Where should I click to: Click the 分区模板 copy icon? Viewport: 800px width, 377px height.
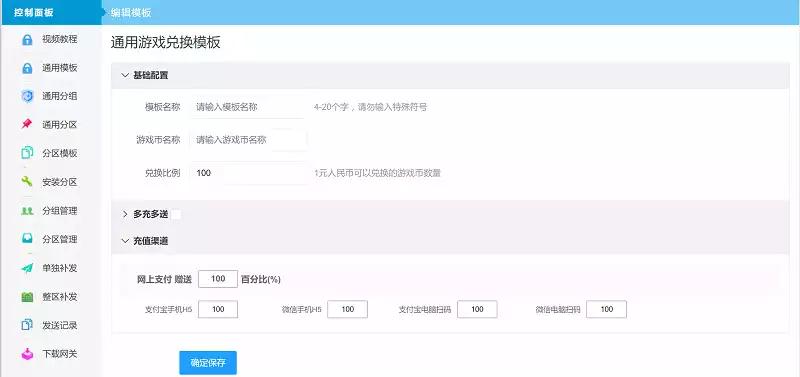[x=27, y=153]
